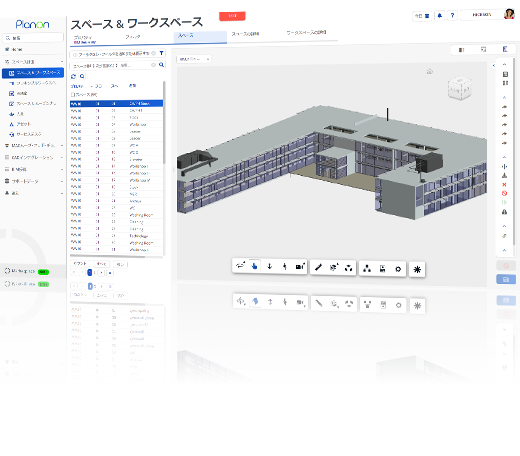The image size is (520, 456).
Task: Open the section analysis tool
Action: [x=334, y=267]
